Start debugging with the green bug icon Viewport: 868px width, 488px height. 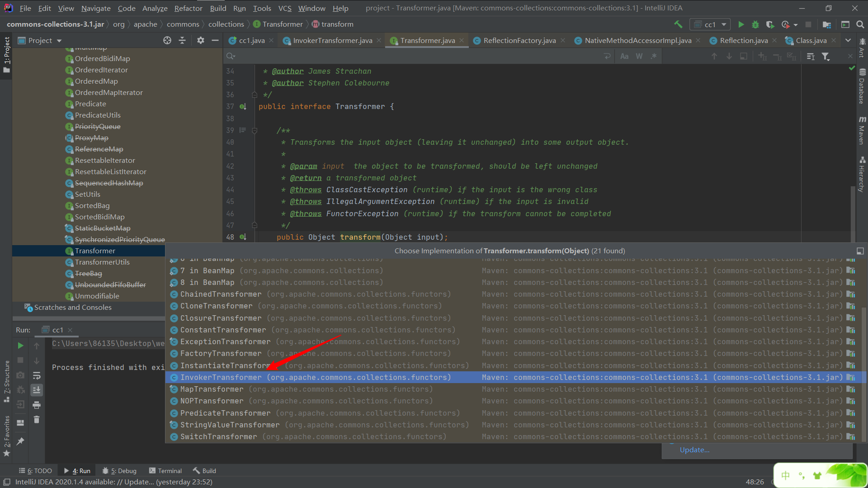tap(755, 24)
